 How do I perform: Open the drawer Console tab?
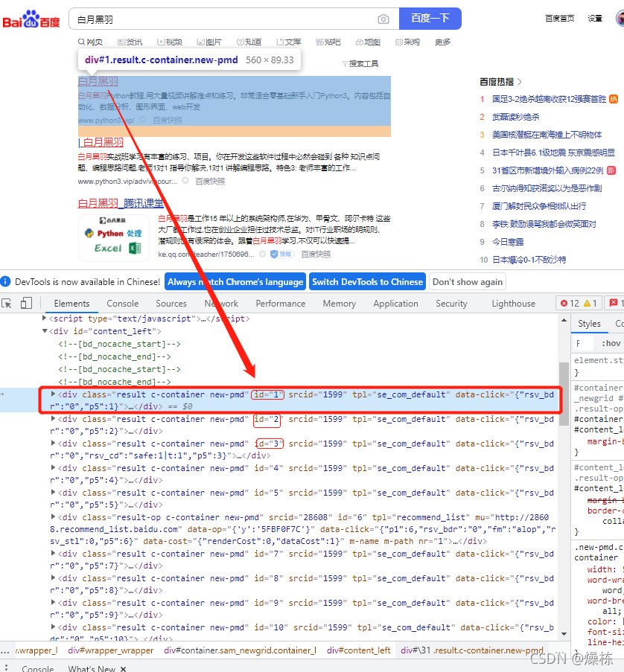point(38,668)
